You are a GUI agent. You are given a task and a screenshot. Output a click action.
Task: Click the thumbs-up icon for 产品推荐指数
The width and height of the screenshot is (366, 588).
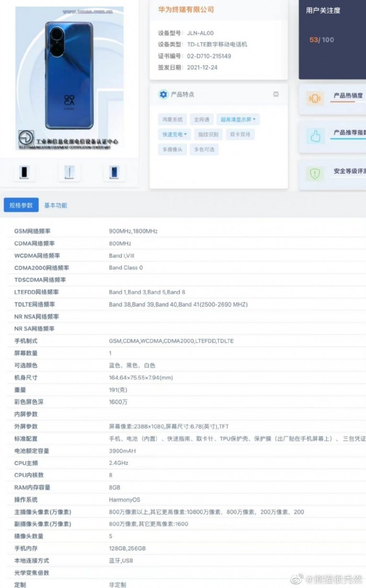coord(315,136)
